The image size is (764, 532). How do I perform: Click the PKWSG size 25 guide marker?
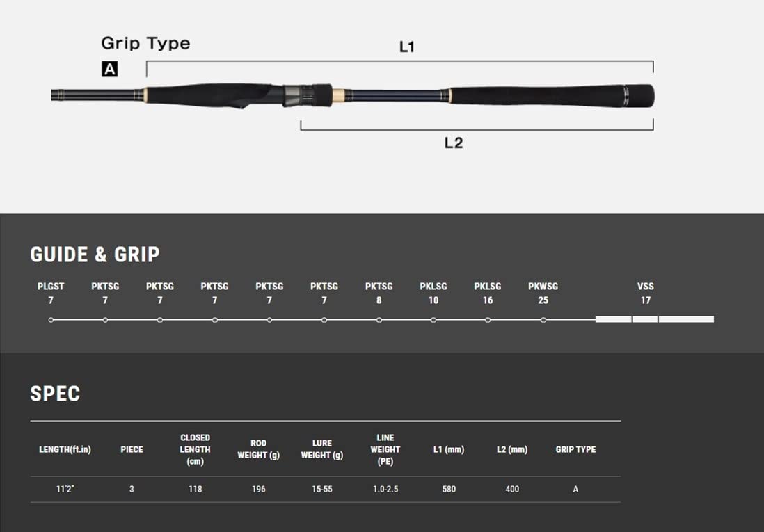tap(543, 320)
